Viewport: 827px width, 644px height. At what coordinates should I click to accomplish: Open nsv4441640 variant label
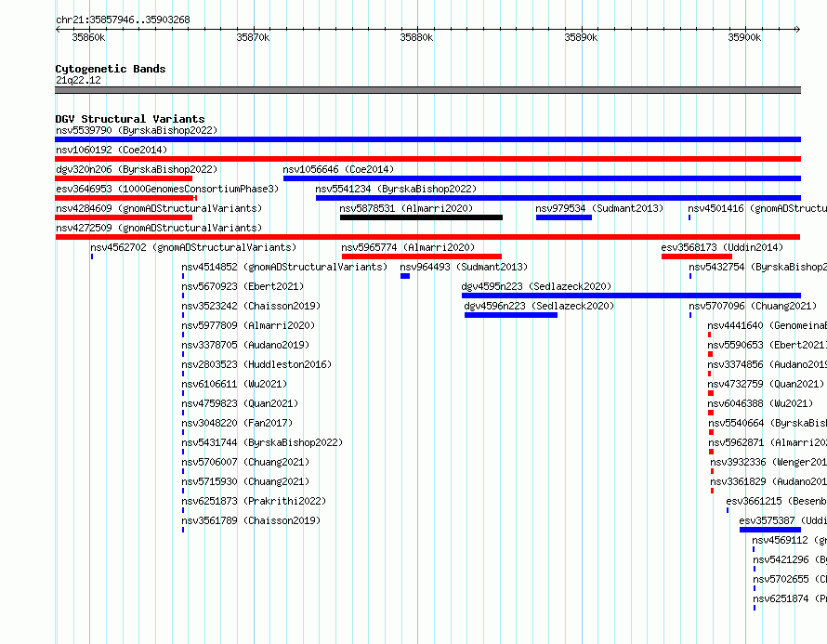tap(768, 325)
